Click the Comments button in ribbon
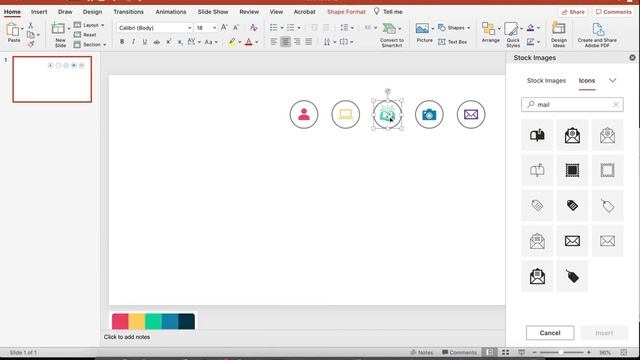 [x=613, y=12]
